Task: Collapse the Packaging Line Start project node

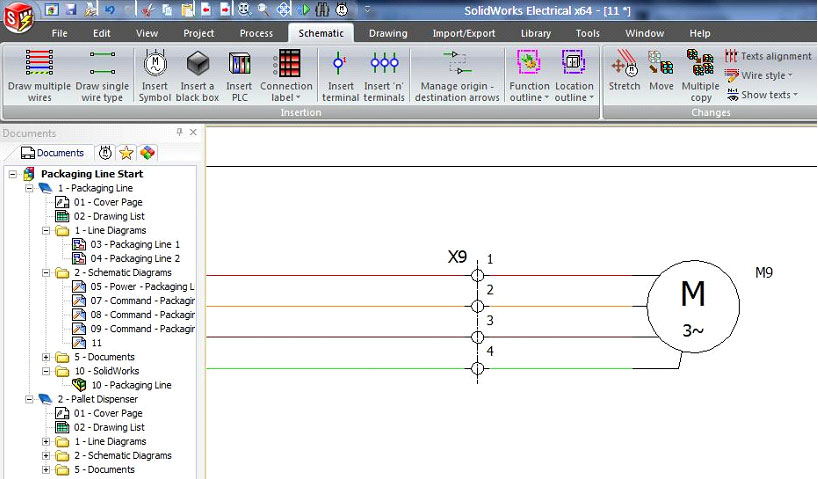Action: click(13, 174)
